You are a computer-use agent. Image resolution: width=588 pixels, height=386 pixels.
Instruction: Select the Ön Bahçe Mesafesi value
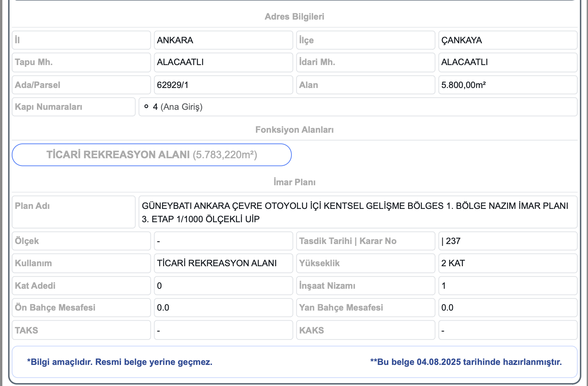click(163, 308)
